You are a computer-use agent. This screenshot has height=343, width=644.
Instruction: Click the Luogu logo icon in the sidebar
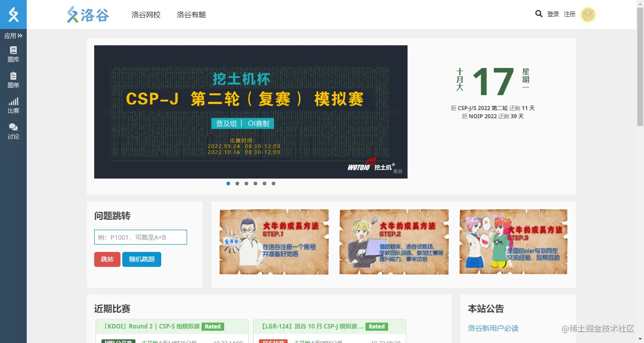click(13, 14)
